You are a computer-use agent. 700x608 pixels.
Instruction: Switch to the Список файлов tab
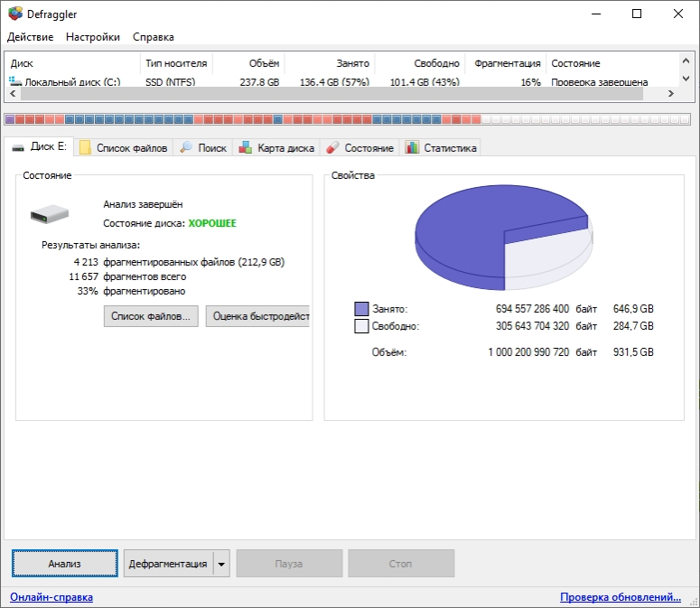124,148
